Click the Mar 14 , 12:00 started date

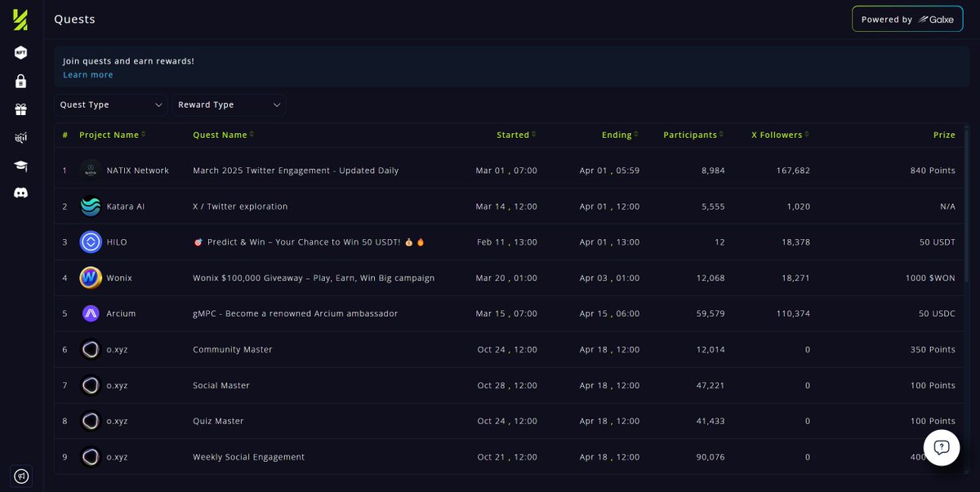tap(506, 206)
